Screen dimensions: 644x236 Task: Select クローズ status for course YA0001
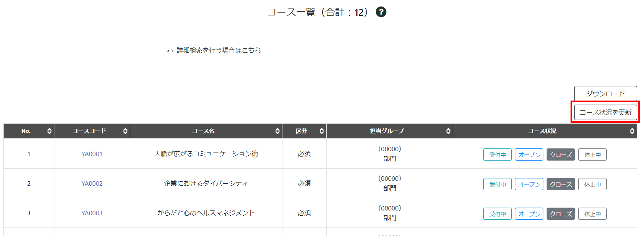click(x=560, y=154)
